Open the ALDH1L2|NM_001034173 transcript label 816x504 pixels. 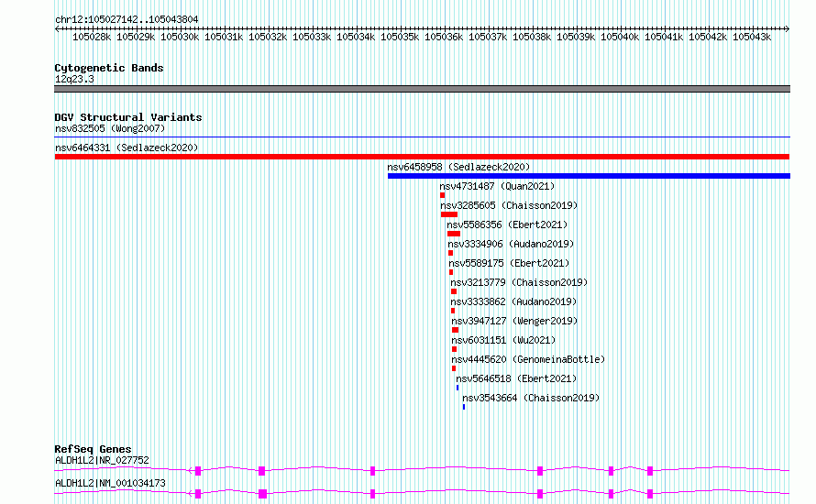(x=110, y=483)
